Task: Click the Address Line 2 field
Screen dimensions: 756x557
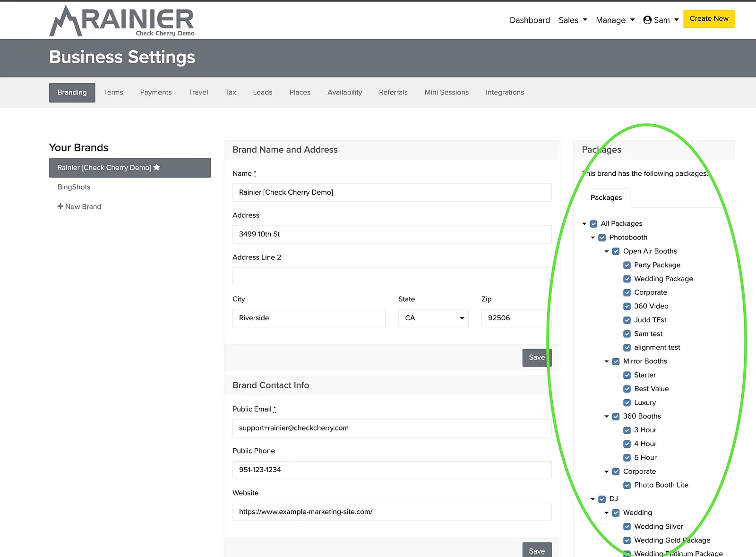Action: 392,276
